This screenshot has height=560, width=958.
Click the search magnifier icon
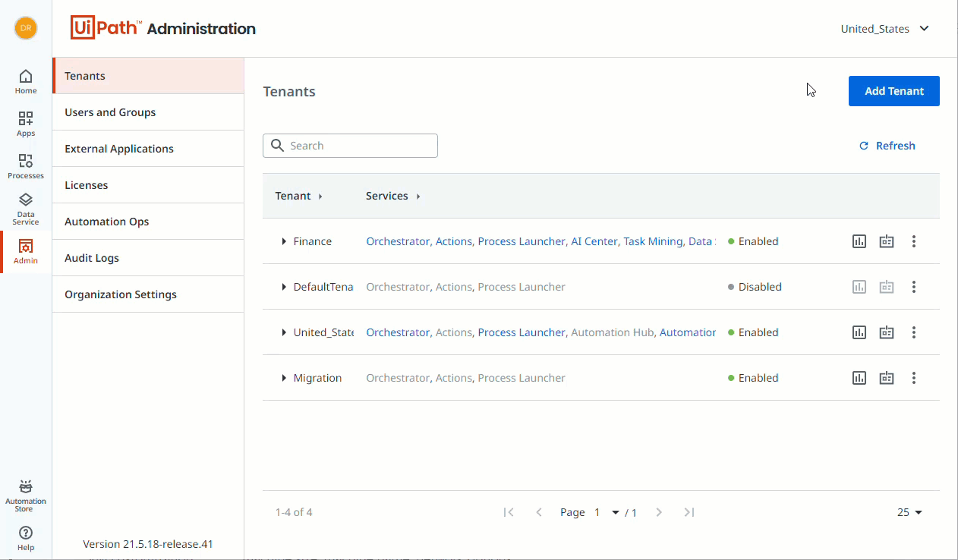[277, 146]
